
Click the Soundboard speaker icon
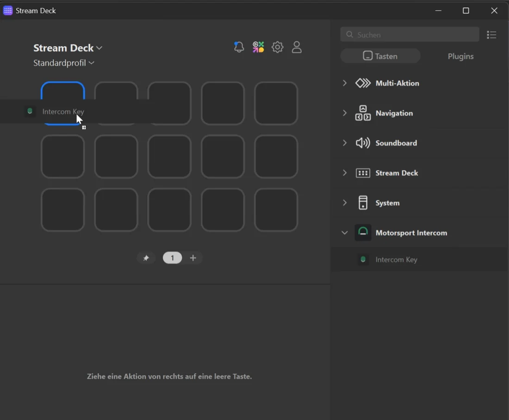(363, 143)
